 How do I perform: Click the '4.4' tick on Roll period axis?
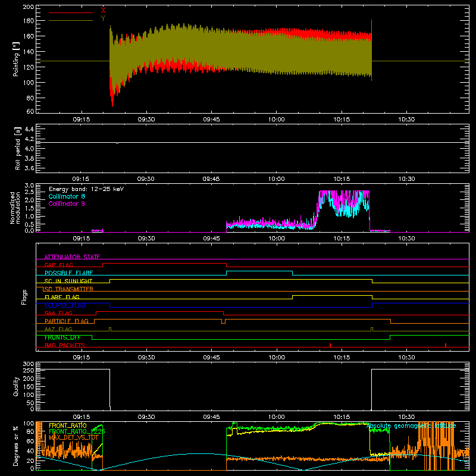tap(29, 129)
